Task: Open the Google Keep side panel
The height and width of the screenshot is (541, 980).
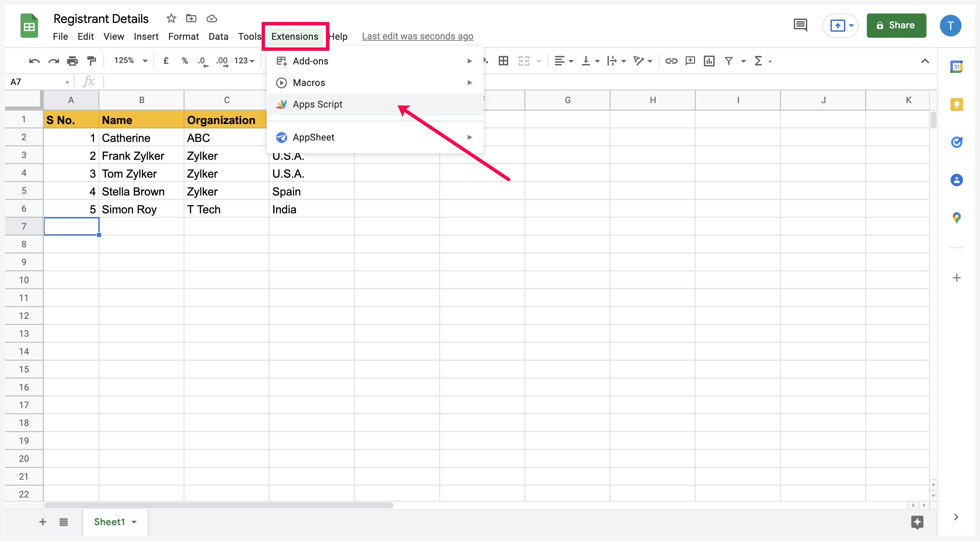Action: (956, 105)
